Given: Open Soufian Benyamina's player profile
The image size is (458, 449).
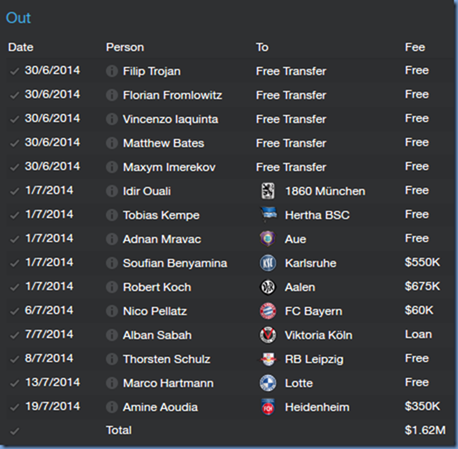Looking at the screenshot, I should pos(175,263).
